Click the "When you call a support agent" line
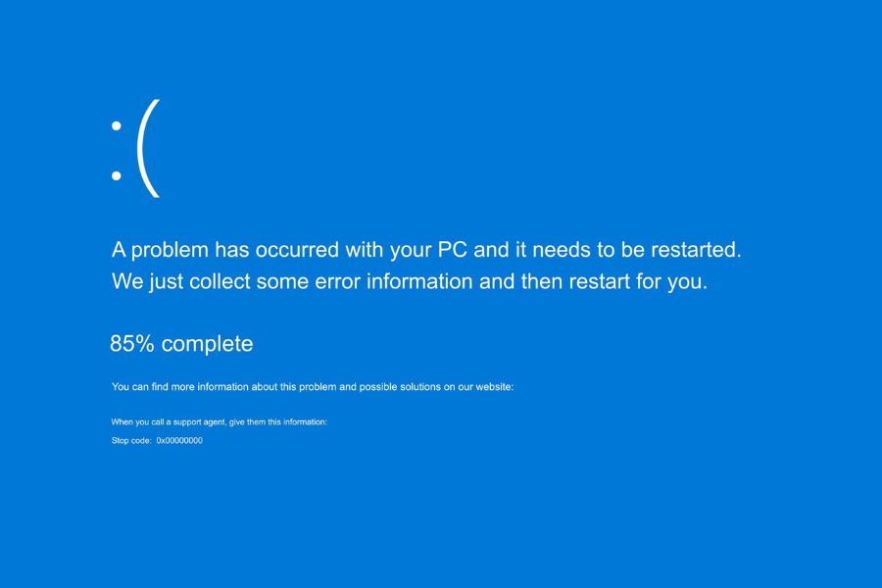882x588 pixels. coord(220,421)
